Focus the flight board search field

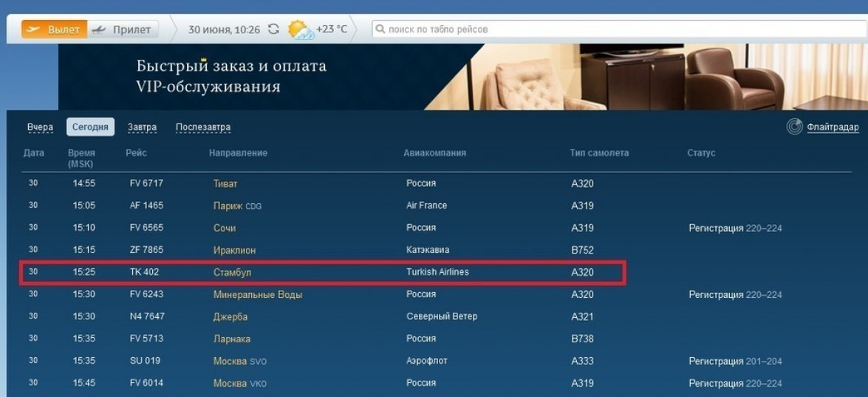click(619, 30)
